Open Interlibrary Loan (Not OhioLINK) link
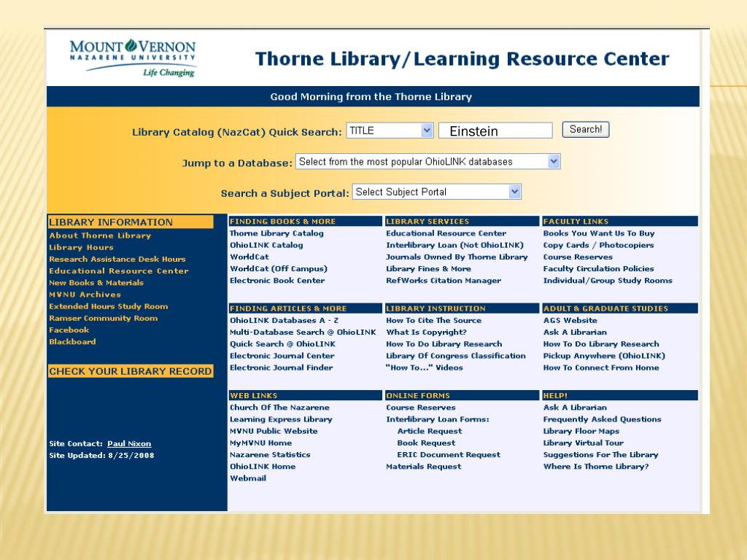 tap(454, 245)
